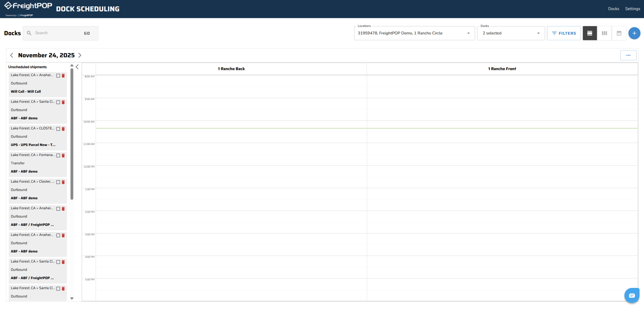This screenshot has height=322, width=644.
Task: Select the 1 Rancho Back column header
Action: pos(231,69)
